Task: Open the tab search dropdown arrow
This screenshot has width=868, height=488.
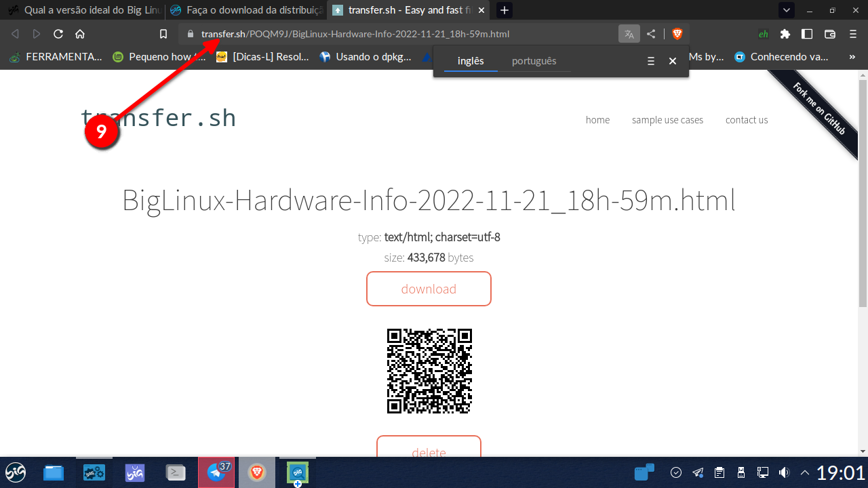Action: click(787, 10)
